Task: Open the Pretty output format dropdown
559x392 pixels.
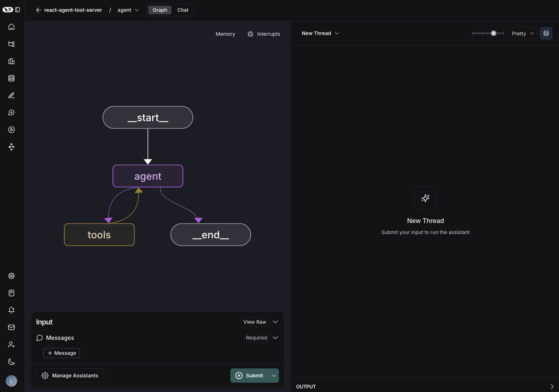Action: click(x=523, y=33)
